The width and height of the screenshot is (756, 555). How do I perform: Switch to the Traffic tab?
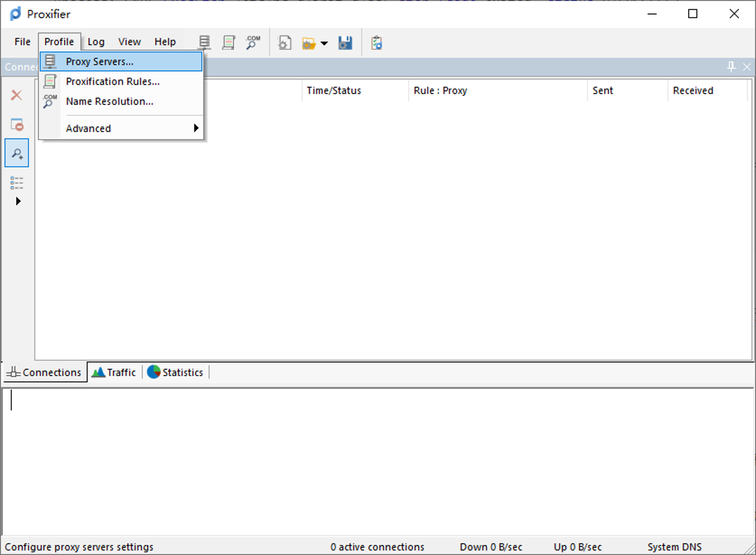coord(114,372)
